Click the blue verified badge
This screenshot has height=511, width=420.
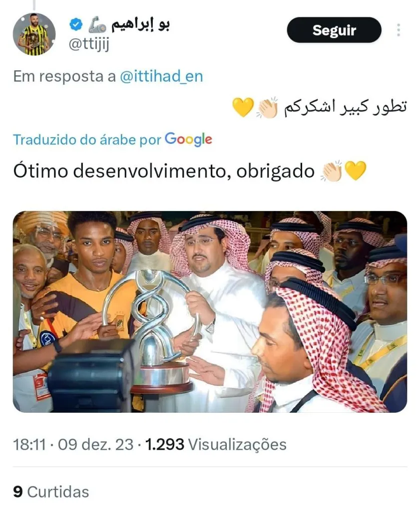pos(76,24)
